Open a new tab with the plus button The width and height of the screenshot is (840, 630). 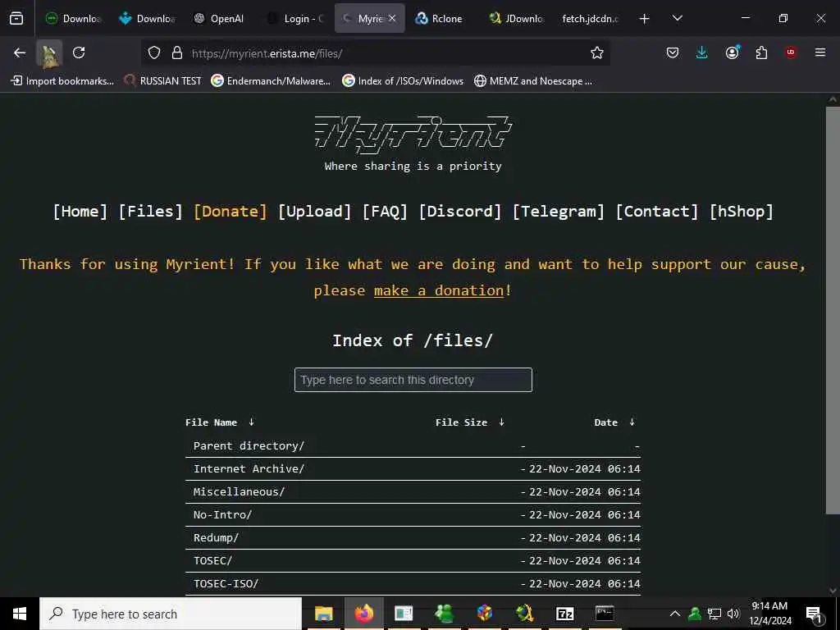coord(645,19)
